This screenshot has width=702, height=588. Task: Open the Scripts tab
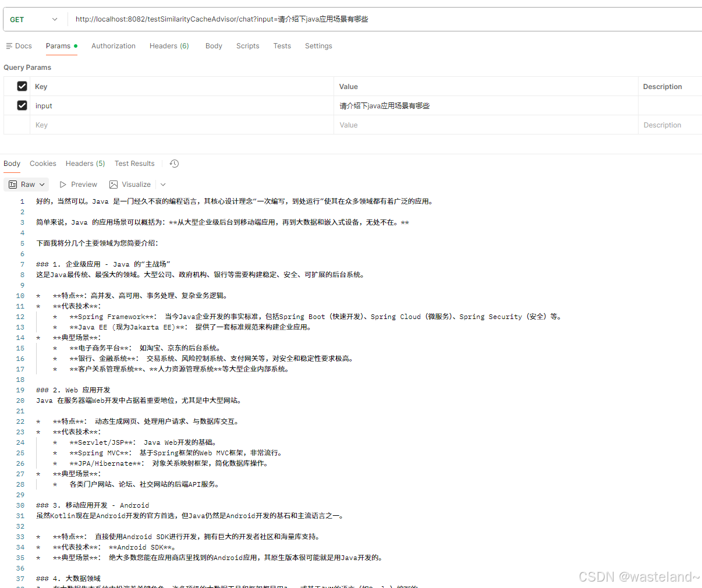pyautogui.click(x=248, y=46)
